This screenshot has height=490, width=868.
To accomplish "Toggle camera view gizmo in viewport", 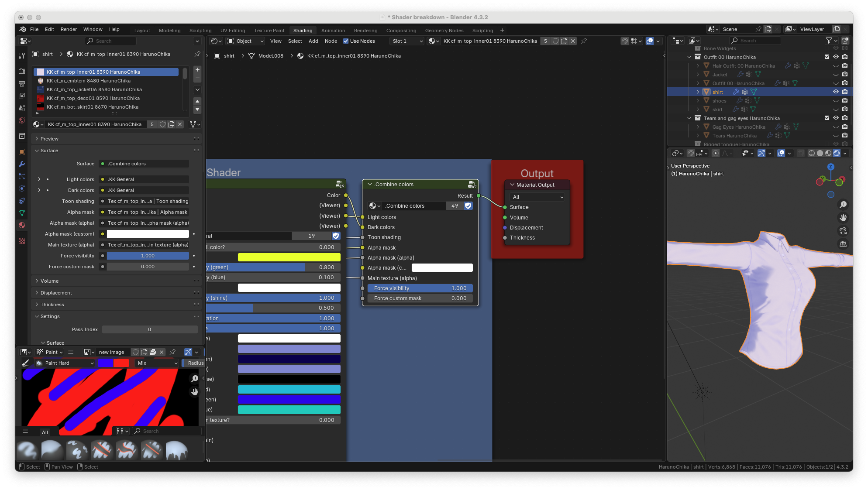I will coord(843,231).
